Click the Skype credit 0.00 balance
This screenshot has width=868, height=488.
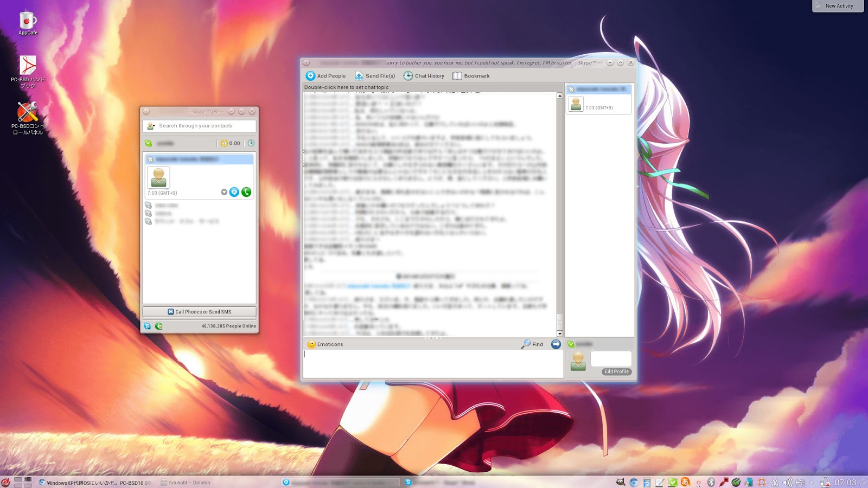(x=231, y=143)
